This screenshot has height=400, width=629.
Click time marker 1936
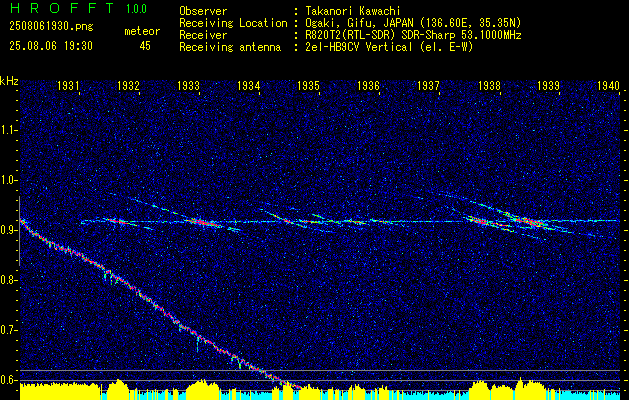click(x=368, y=85)
